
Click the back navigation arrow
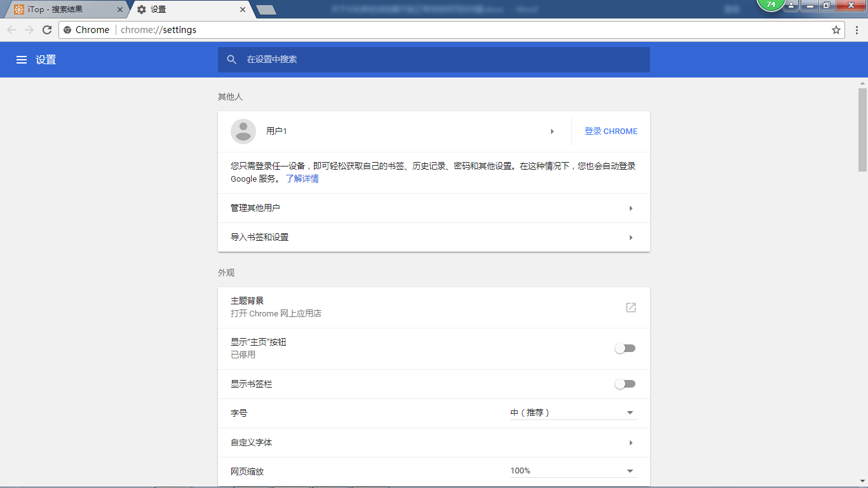[11, 29]
